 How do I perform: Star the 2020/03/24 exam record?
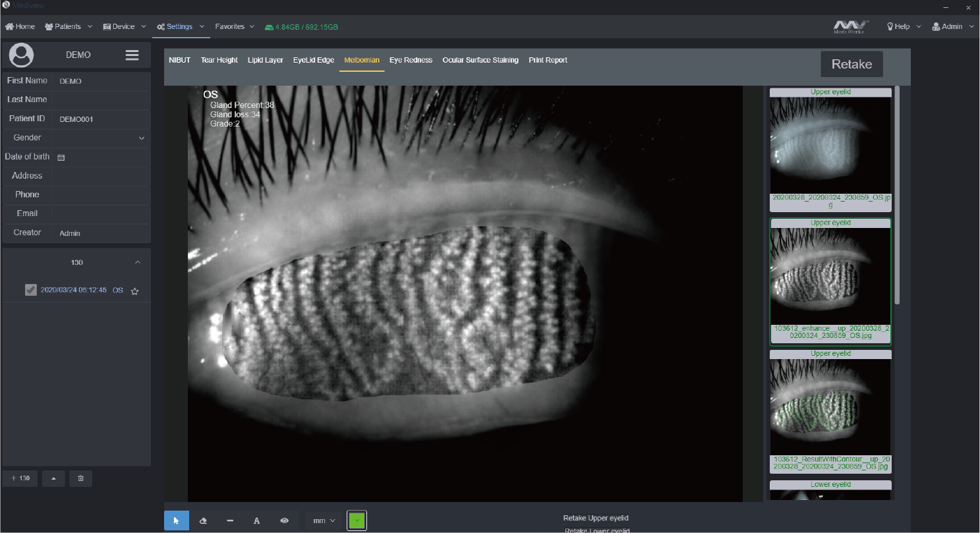coord(135,291)
